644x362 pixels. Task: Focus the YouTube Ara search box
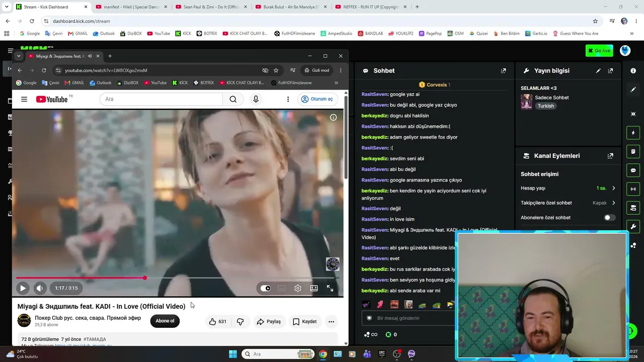(x=161, y=99)
